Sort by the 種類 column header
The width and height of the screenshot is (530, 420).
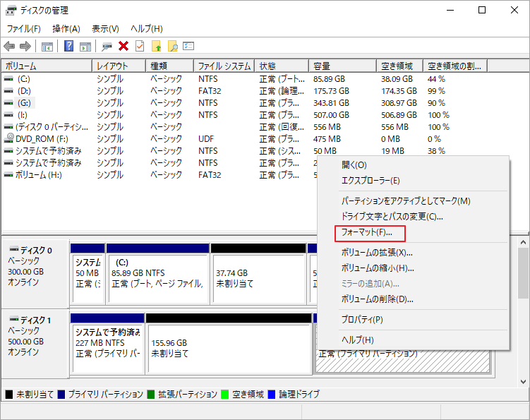point(169,66)
